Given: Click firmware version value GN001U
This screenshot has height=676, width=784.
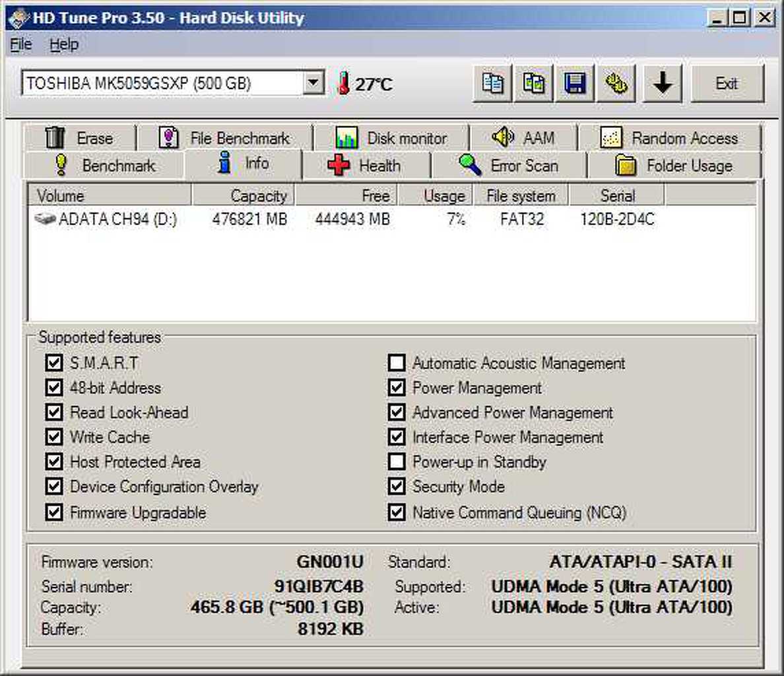Looking at the screenshot, I should coord(330,562).
